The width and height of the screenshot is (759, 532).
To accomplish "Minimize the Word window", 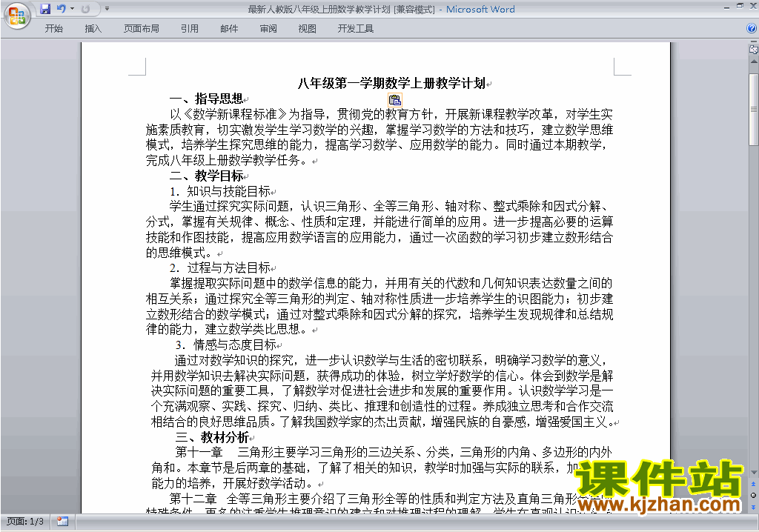I will coord(726,7).
